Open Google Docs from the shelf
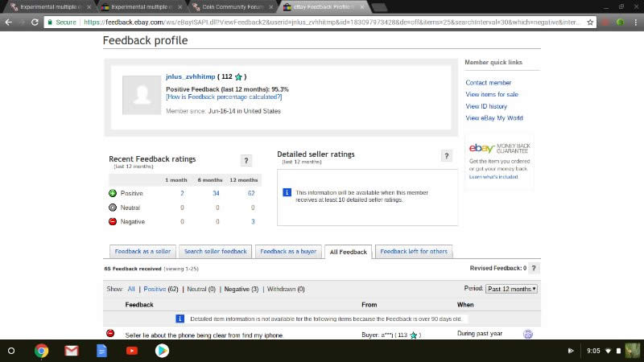The width and height of the screenshot is (644, 362). point(101,351)
